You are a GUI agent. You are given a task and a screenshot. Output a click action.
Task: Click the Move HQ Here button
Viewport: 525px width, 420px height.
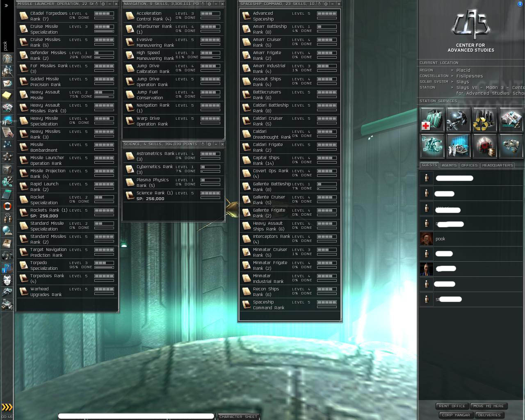tap(489, 406)
